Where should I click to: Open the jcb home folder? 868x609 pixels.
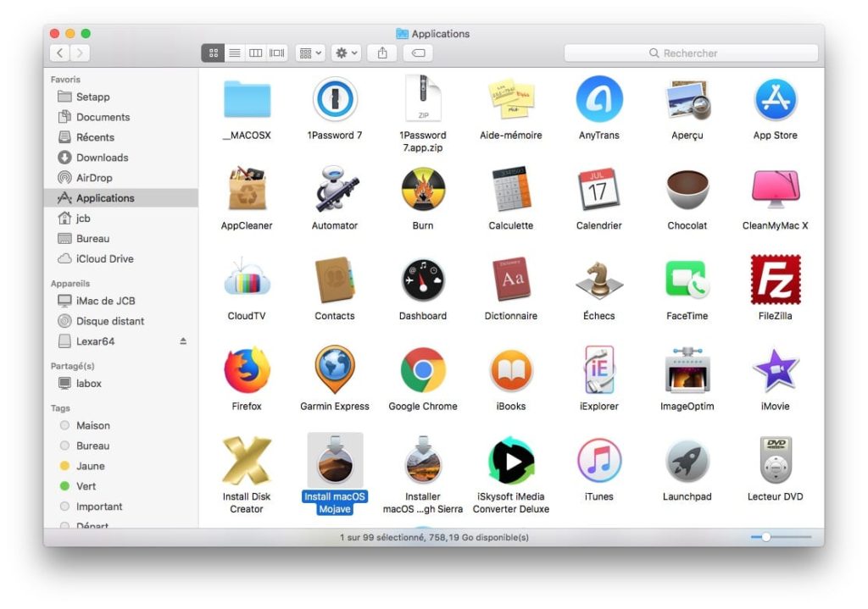click(x=120, y=219)
